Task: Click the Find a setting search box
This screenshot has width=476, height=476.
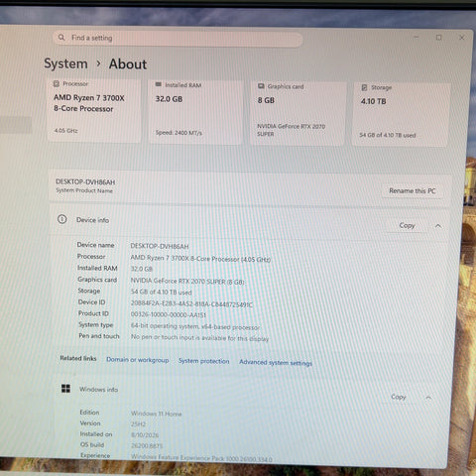Action: pyautogui.click(x=178, y=39)
